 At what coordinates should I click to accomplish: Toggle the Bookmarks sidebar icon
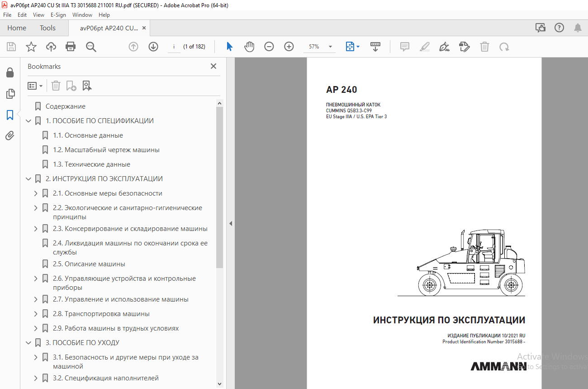point(10,115)
